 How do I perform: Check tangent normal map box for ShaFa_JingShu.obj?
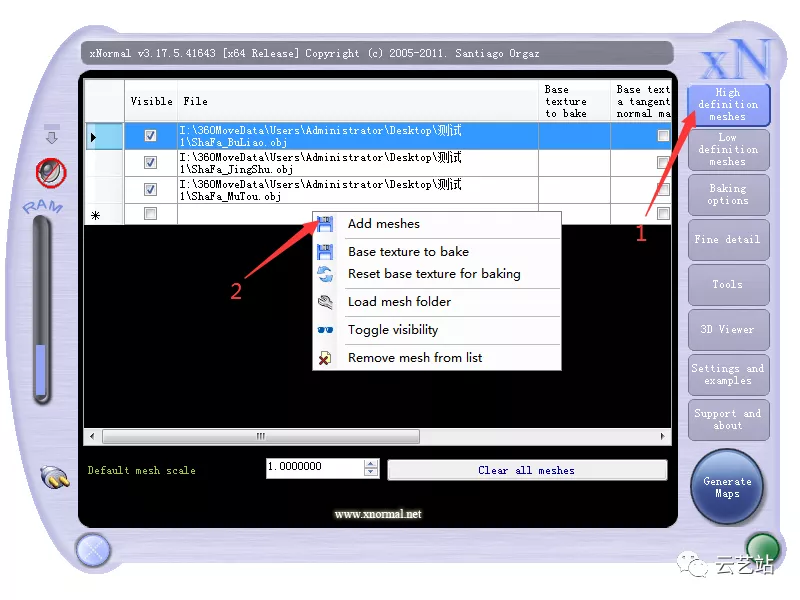(x=663, y=162)
